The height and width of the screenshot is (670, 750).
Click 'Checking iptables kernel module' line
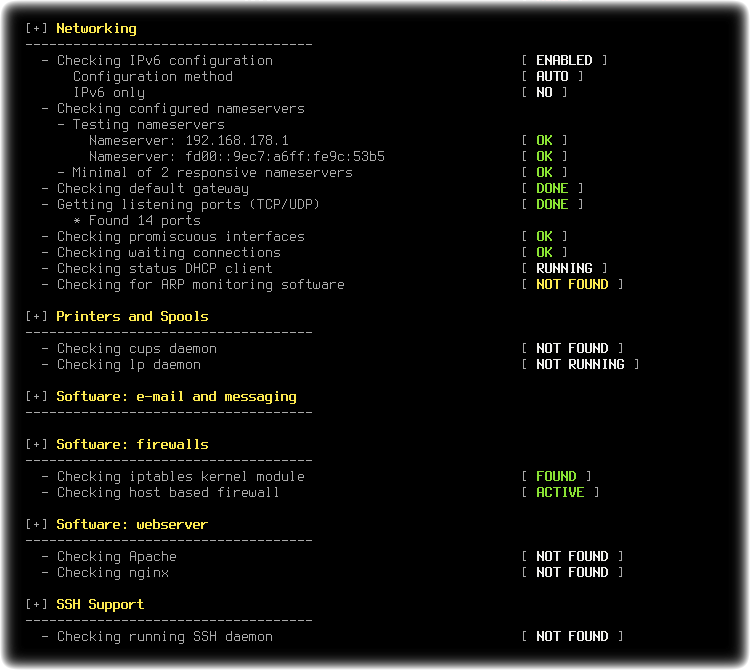181,477
